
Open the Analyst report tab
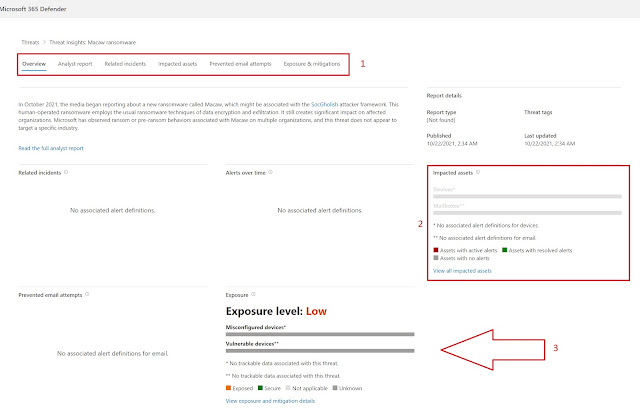click(x=75, y=64)
